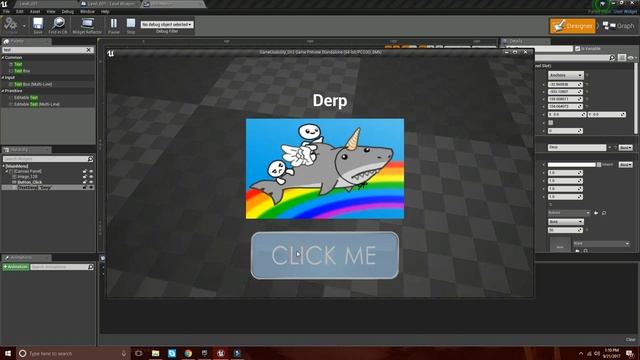Click the CLICK ME button in preview
Image resolution: width=640 pixels, height=360 pixels.
pos(324,256)
